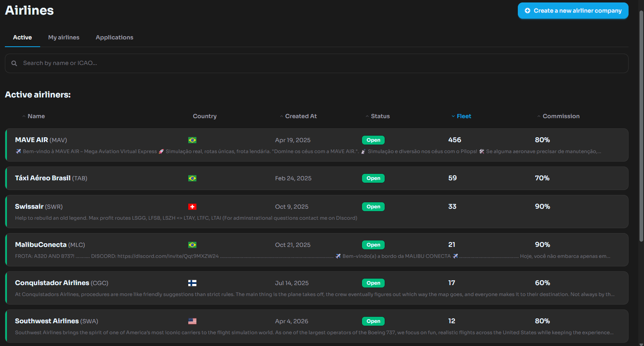Click the Open status badge for Swissair
This screenshot has width=644, height=346.
373,207
